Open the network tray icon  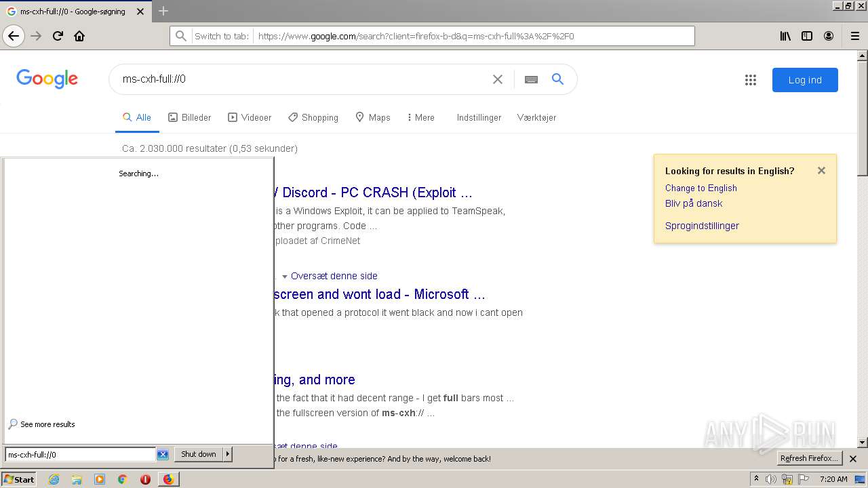pyautogui.click(x=787, y=479)
